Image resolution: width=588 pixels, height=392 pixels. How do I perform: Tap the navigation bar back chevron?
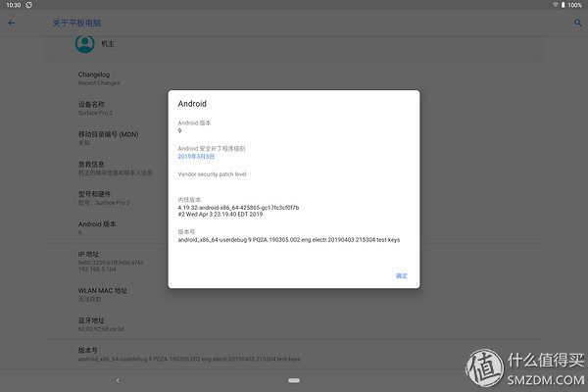(x=118, y=380)
